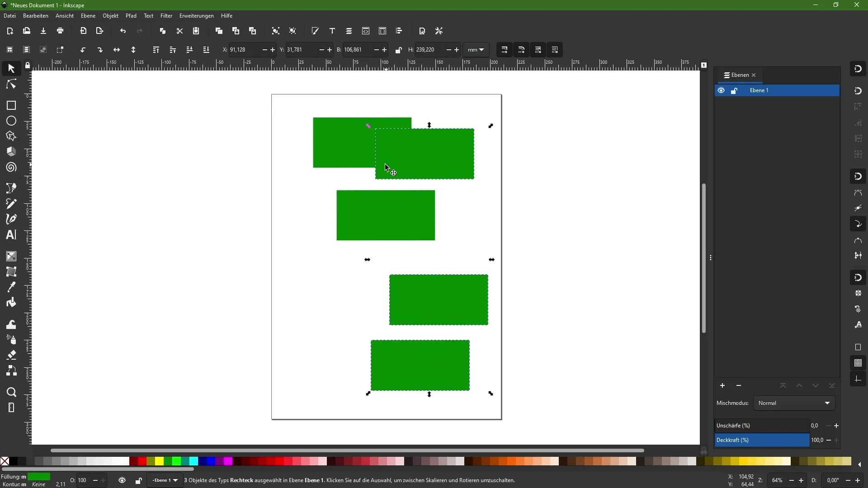Click the Cut scissors icon
This screenshot has height=488, width=868.
click(179, 31)
